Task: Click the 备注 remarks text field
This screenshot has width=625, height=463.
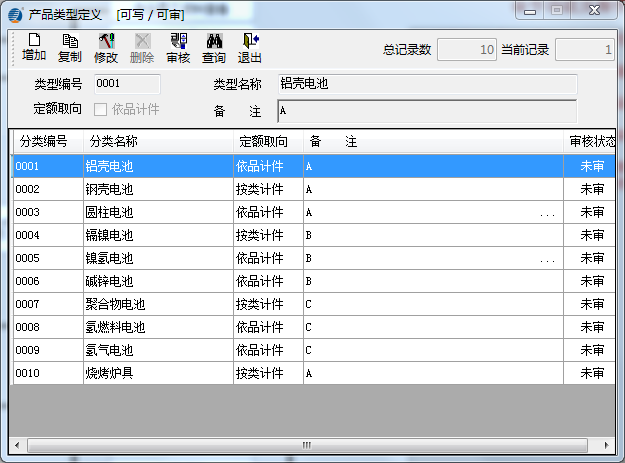Action: click(426, 110)
